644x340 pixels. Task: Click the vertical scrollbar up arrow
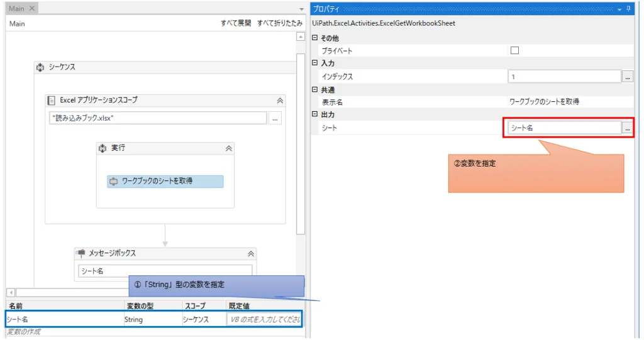(301, 37)
